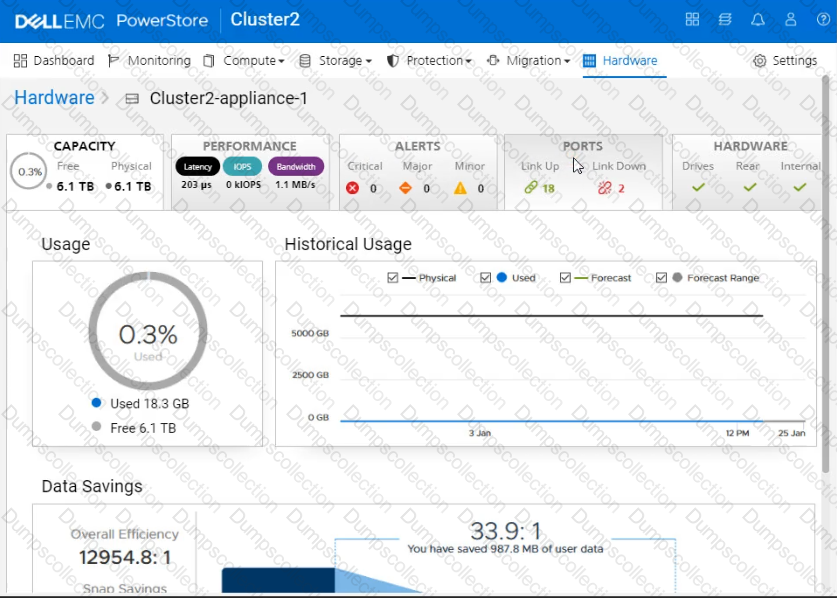
Task: Open the notifications bell icon
Action: point(758,20)
